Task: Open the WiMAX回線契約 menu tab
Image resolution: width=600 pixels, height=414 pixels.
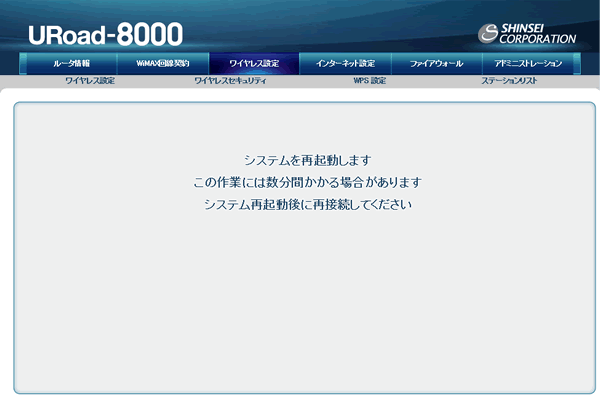Action: click(x=163, y=64)
